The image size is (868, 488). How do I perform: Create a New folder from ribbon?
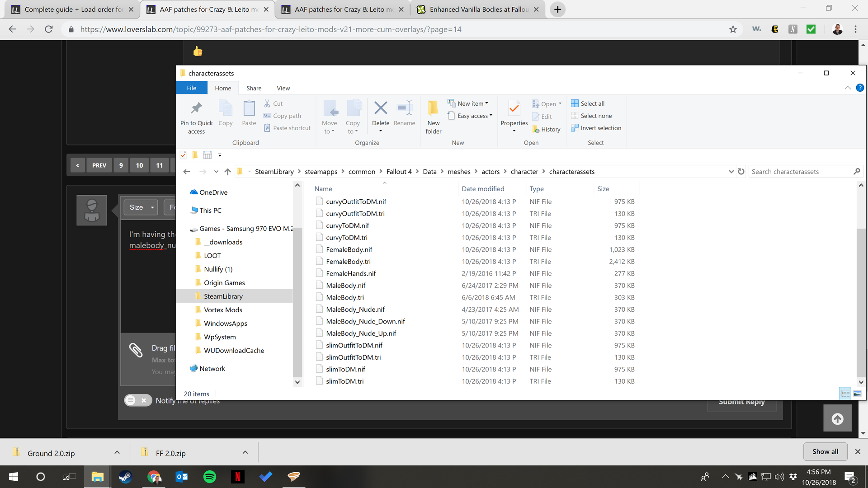click(433, 117)
